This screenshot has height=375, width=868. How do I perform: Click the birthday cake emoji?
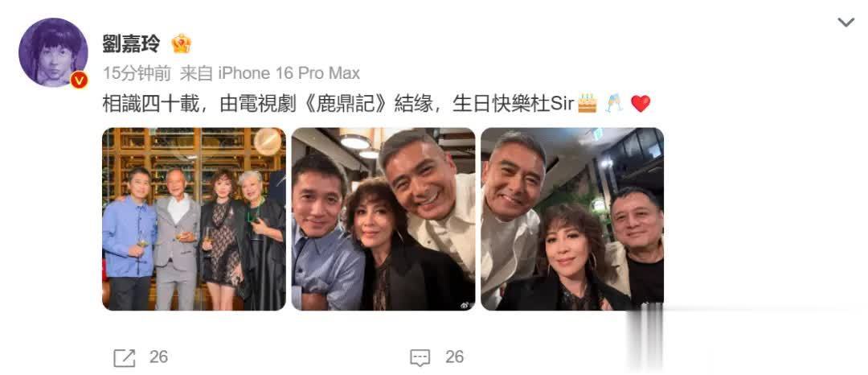click(588, 103)
